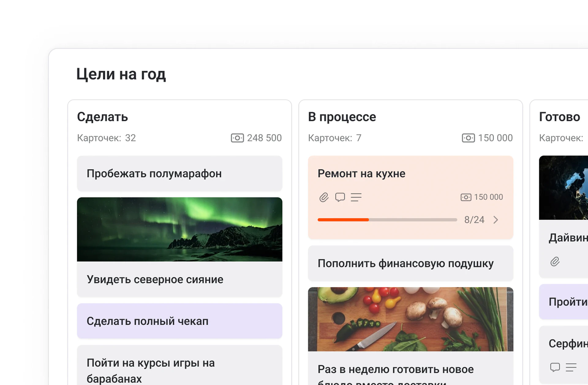Click the diving cave cover image
Viewport: 588px width, 385px height.
pos(563,188)
